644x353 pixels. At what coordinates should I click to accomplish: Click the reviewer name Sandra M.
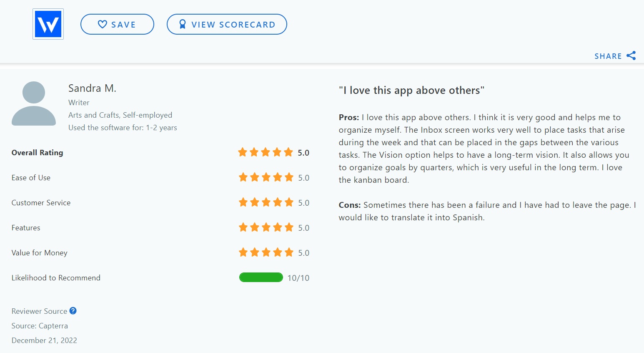pos(92,88)
